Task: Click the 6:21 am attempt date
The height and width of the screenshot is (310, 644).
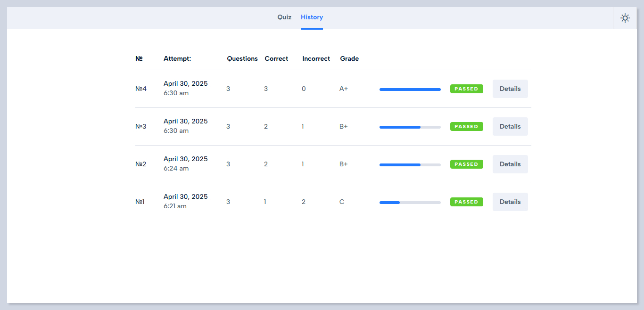Action: pyautogui.click(x=175, y=206)
